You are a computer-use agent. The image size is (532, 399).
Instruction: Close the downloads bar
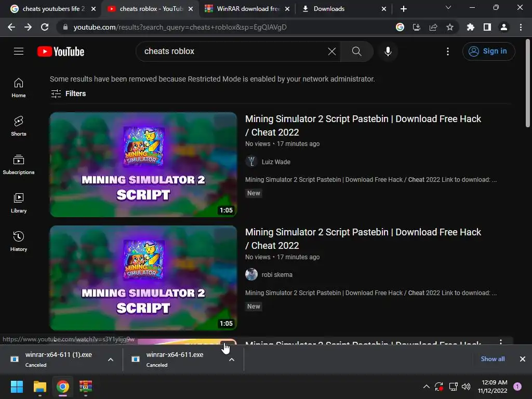coord(523,359)
